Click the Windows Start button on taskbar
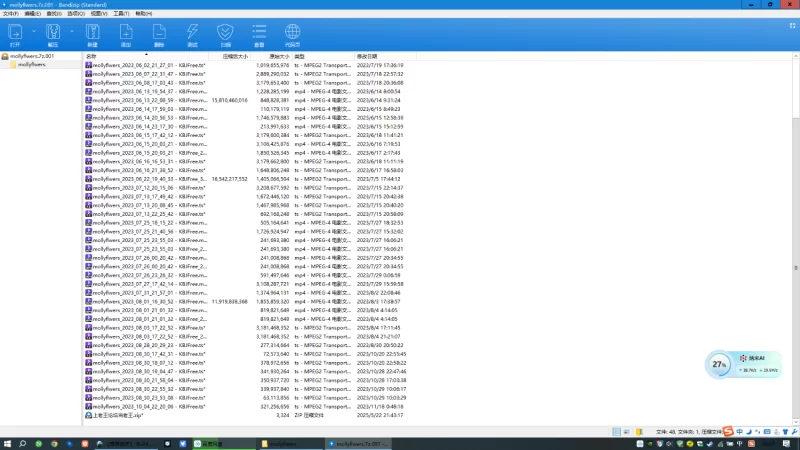 click(8, 442)
